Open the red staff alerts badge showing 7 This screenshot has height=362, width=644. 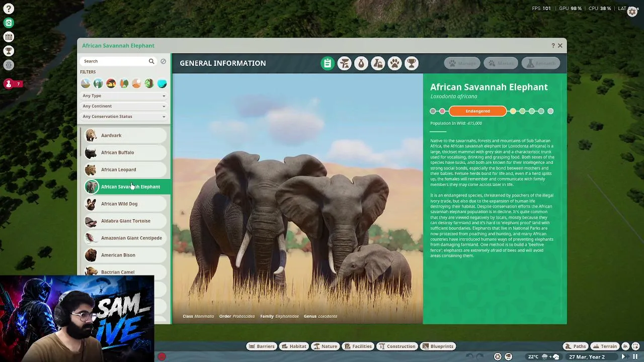13,84
